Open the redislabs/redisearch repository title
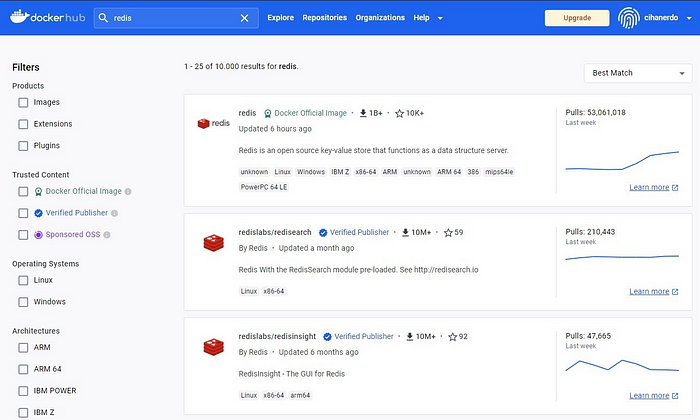This screenshot has width=700, height=420. coord(275,232)
